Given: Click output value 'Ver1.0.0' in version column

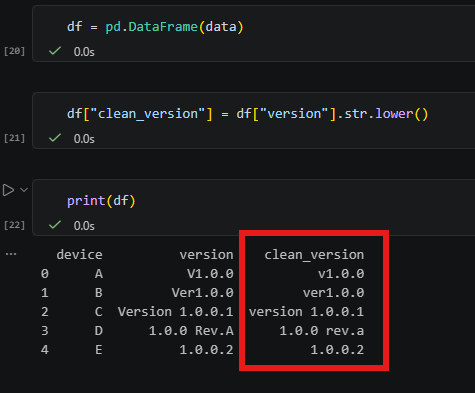Looking at the screenshot, I should point(203,293).
